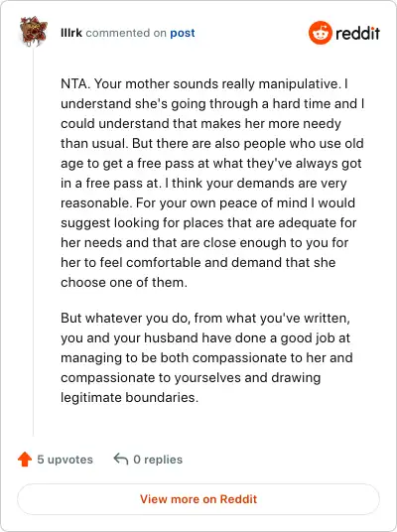The height and width of the screenshot is (532, 397).
Task: Click the user avatar image
Action: point(34,31)
